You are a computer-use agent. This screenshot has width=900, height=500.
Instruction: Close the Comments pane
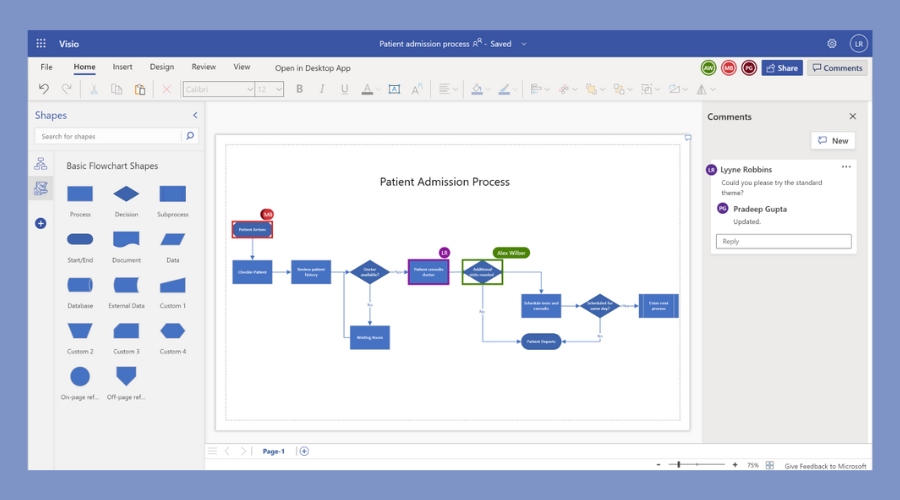click(853, 116)
